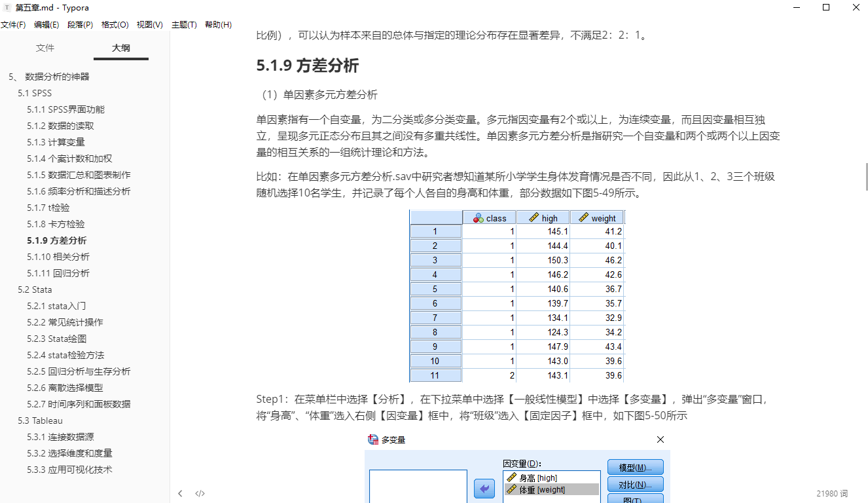
Task: Click the 21980 词 word count
Action: (832, 493)
